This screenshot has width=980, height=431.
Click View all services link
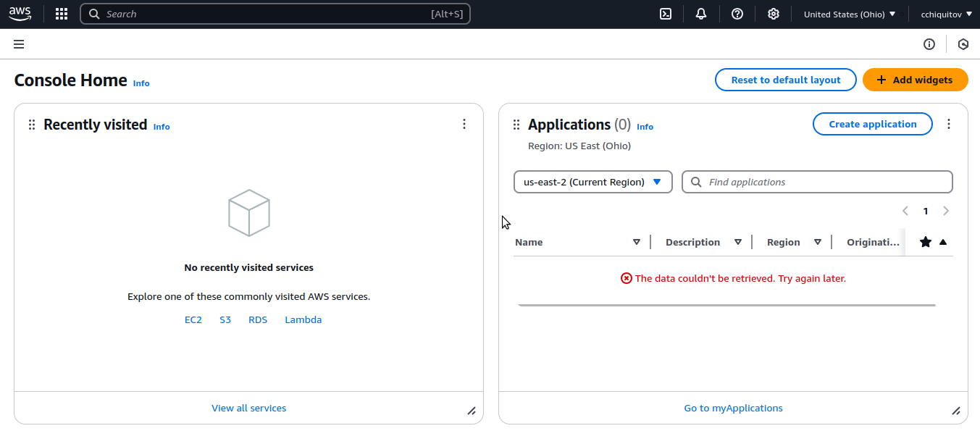pos(248,408)
